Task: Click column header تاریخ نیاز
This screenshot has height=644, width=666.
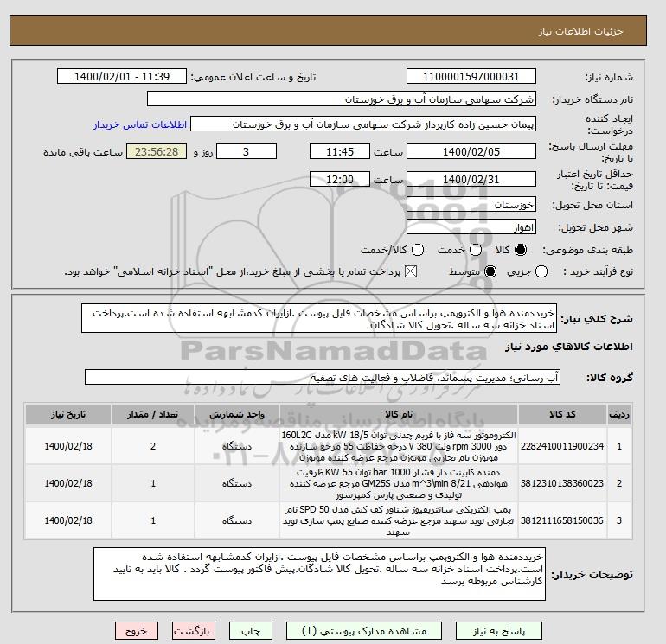Action: [x=68, y=414]
